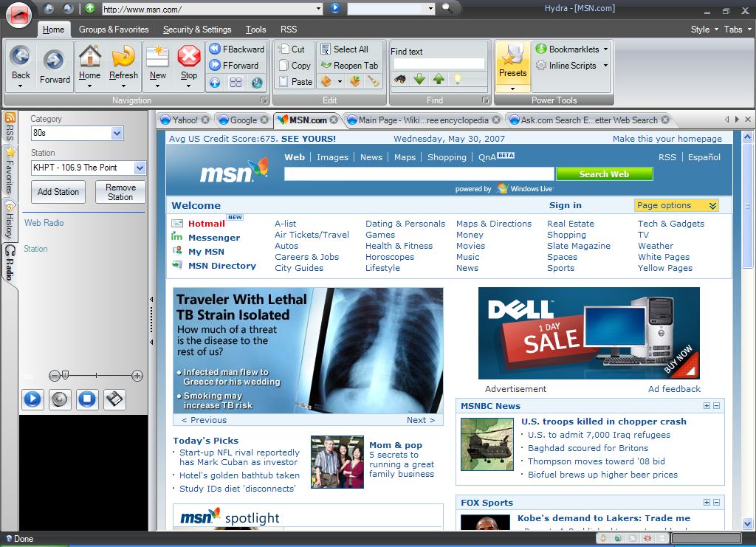Click the Sign in link on MSN
This screenshot has height=547, width=756.
point(565,205)
